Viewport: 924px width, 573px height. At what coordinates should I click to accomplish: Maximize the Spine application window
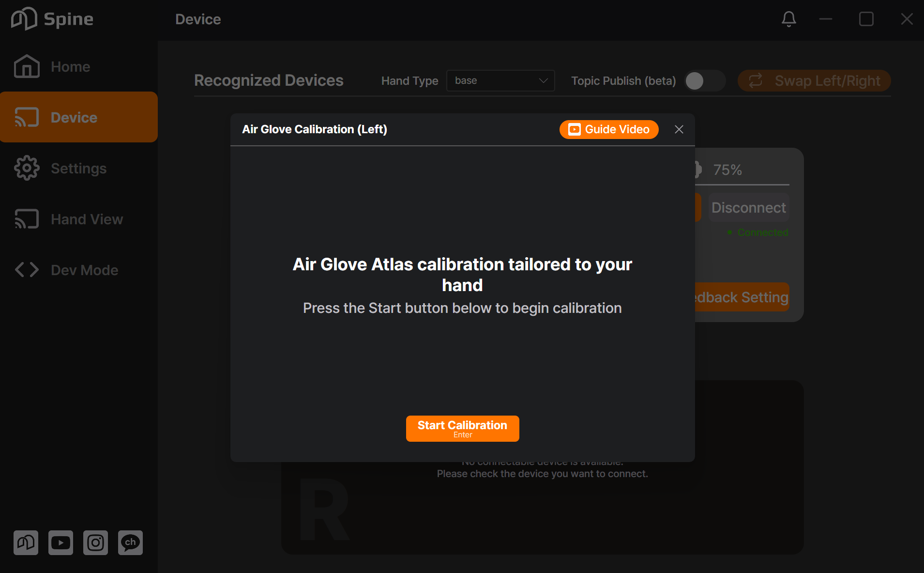click(866, 19)
